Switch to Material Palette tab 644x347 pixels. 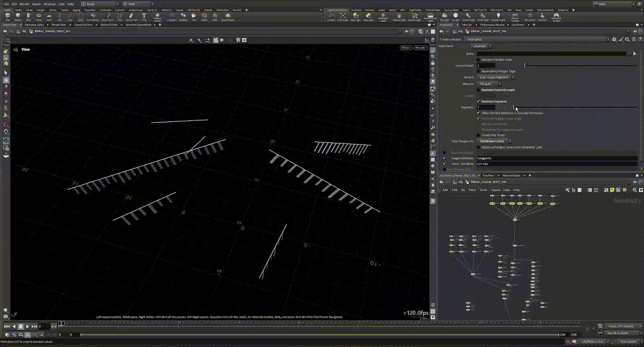click(512, 175)
